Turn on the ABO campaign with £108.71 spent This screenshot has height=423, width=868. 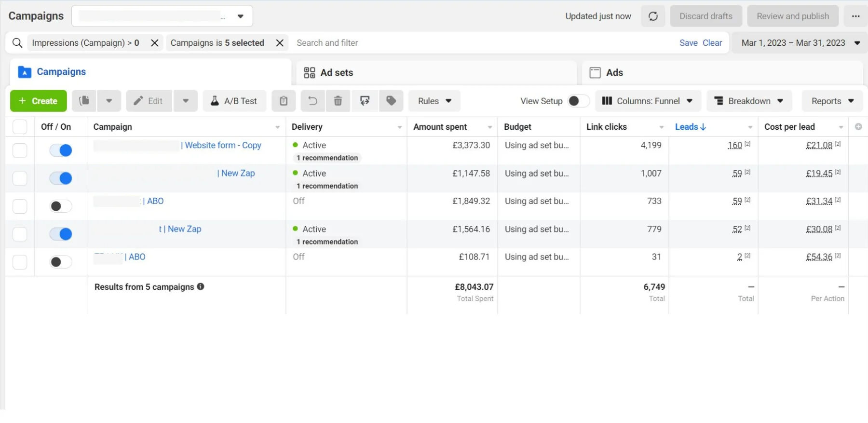coord(61,262)
